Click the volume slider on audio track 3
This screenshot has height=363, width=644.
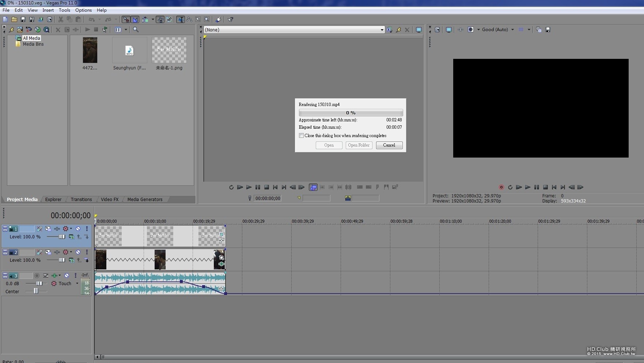(x=39, y=284)
